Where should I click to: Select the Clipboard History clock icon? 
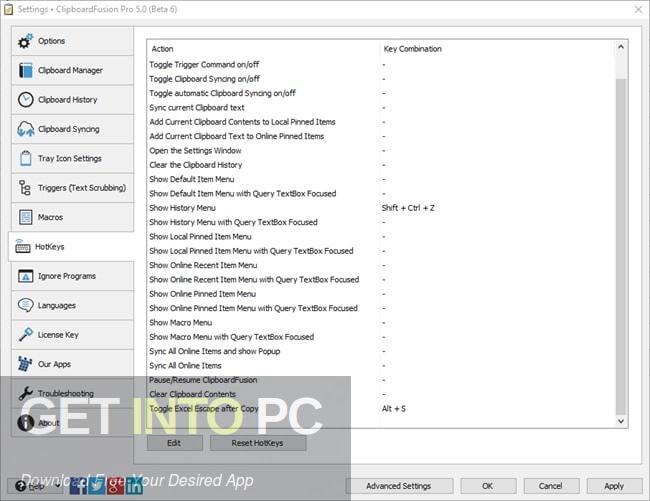[x=25, y=100]
